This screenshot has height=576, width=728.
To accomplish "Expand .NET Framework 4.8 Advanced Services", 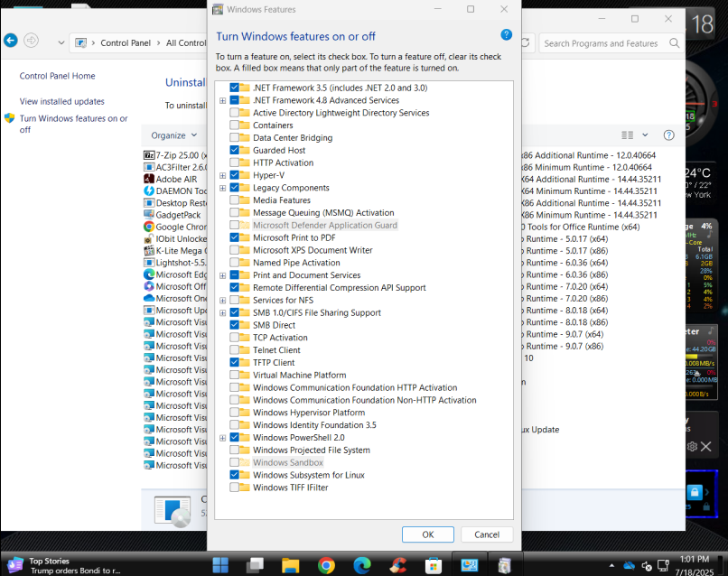I will [x=223, y=101].
